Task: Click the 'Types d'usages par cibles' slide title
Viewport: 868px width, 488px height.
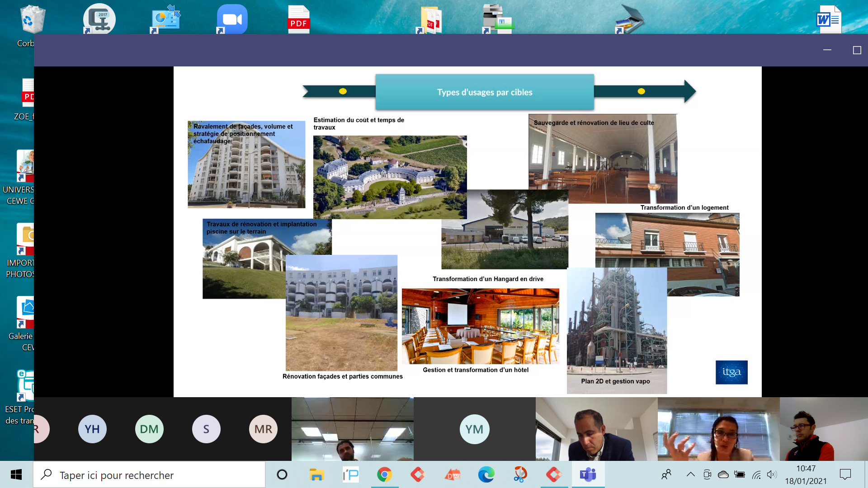Action: pos(485,92)
